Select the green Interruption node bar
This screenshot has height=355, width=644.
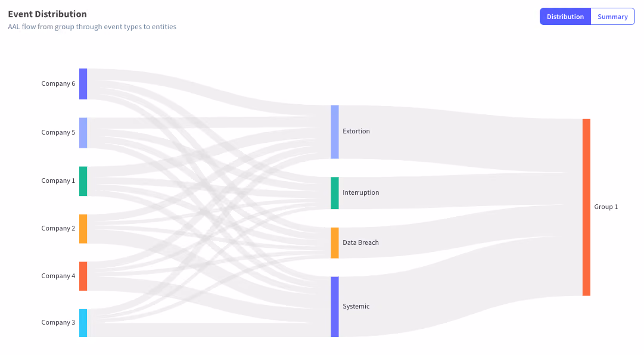335,193
